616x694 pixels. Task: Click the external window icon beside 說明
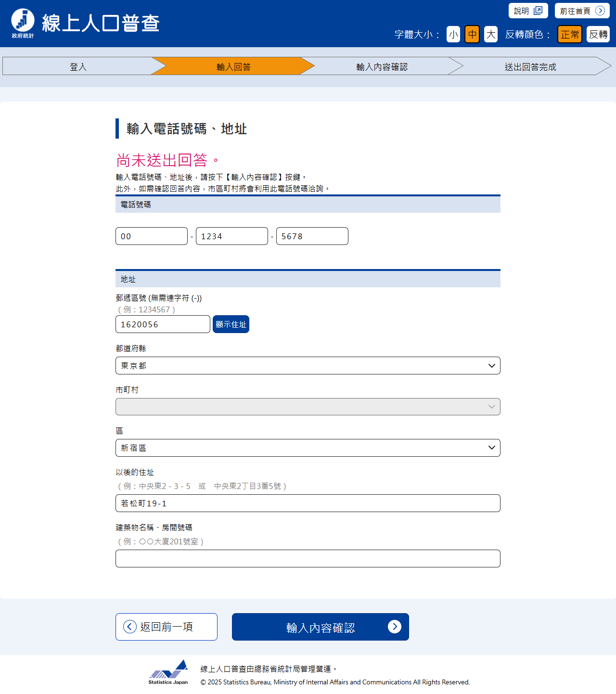pos(538,11)
